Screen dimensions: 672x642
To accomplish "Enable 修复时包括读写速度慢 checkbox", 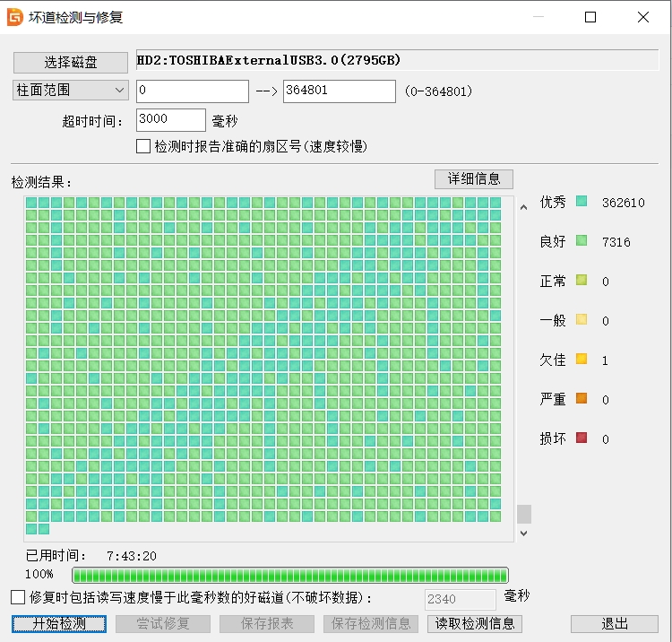I will point(18,597).
